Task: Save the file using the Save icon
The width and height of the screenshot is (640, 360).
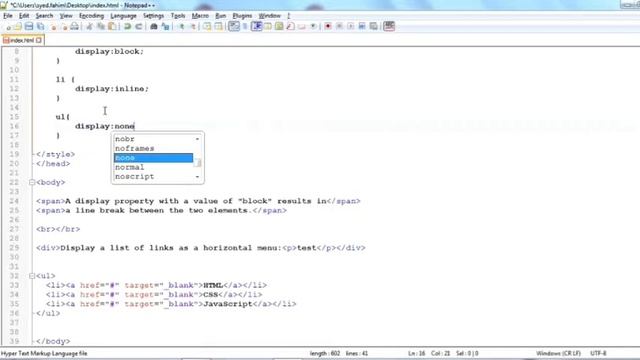Action: click(x=29, y=27)
